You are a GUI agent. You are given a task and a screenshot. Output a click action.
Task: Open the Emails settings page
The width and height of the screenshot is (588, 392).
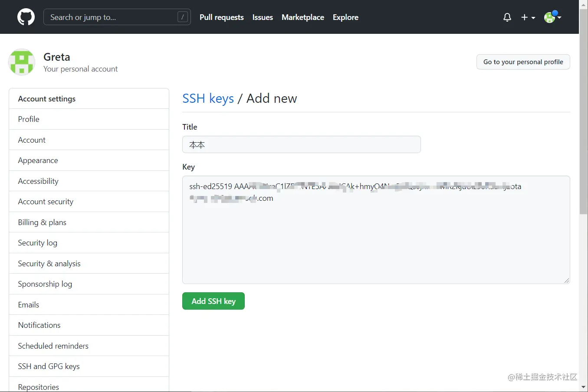coord(89,304)
